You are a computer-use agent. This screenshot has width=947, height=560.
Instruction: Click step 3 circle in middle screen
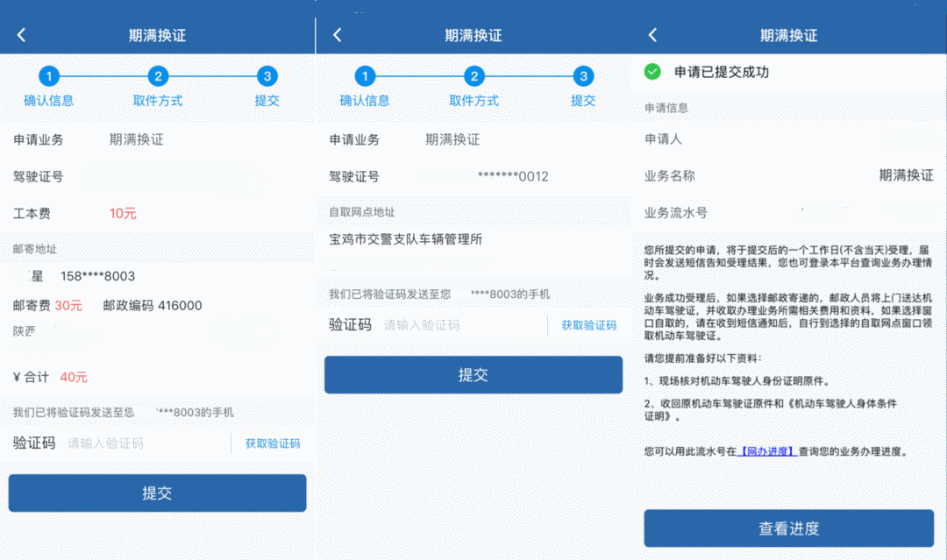pos(583,76)
